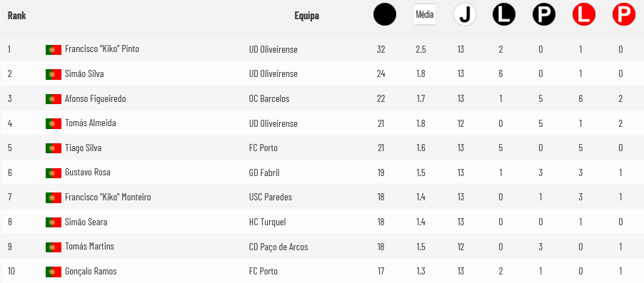Click the flag next to Gonçalo Ramos

[x=54, y=272]
